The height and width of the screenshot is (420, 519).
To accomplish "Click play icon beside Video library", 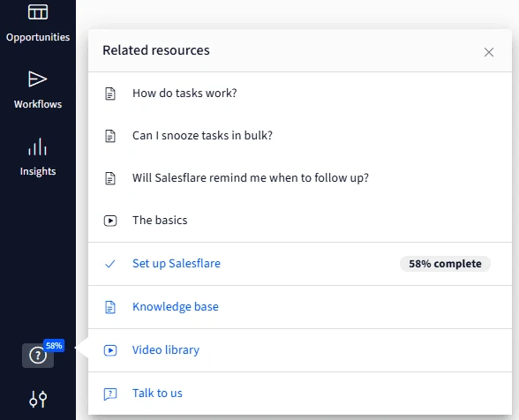I will click(110, 350).
